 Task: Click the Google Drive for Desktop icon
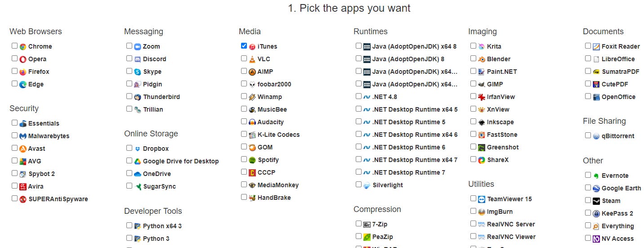pyautogui.click(x=138, y=161)
